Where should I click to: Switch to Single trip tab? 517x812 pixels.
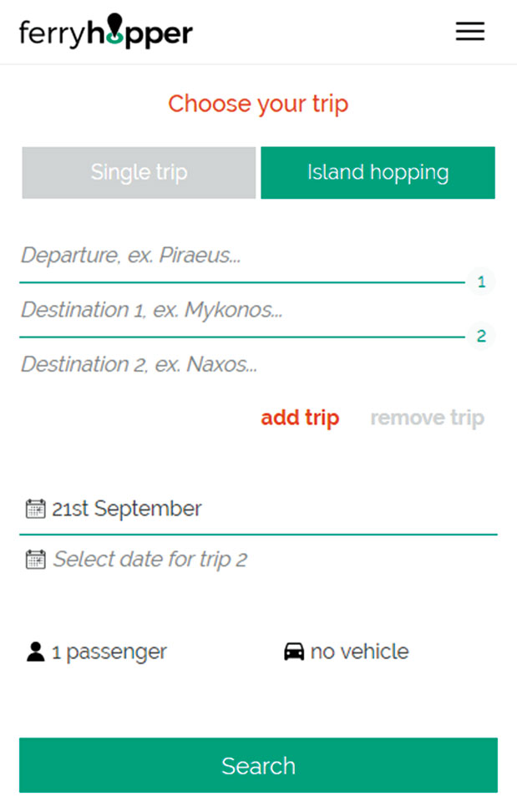(x=139, y=173)
